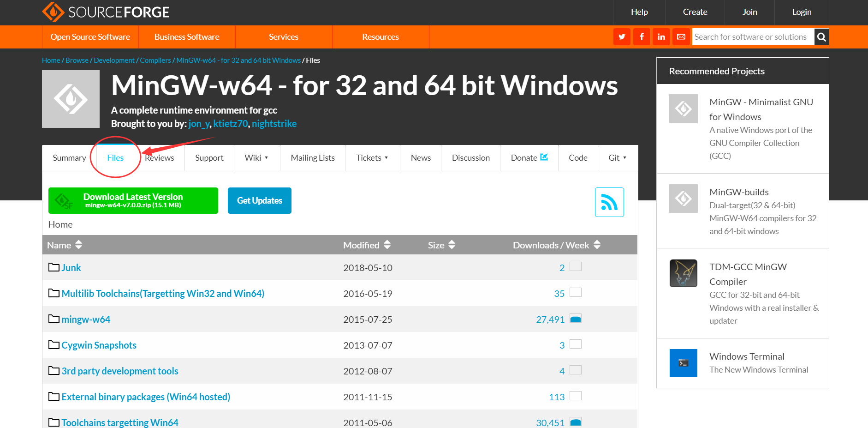Expand the Tickets dropdown tab
The height and width of the screenshot is (428, 868).
click(372, 158)
